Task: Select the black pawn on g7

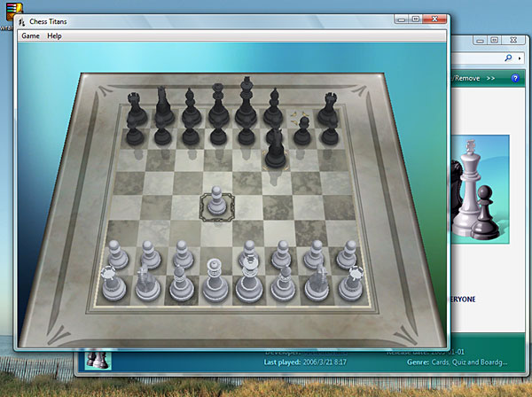Action: [x=302, y=131]
